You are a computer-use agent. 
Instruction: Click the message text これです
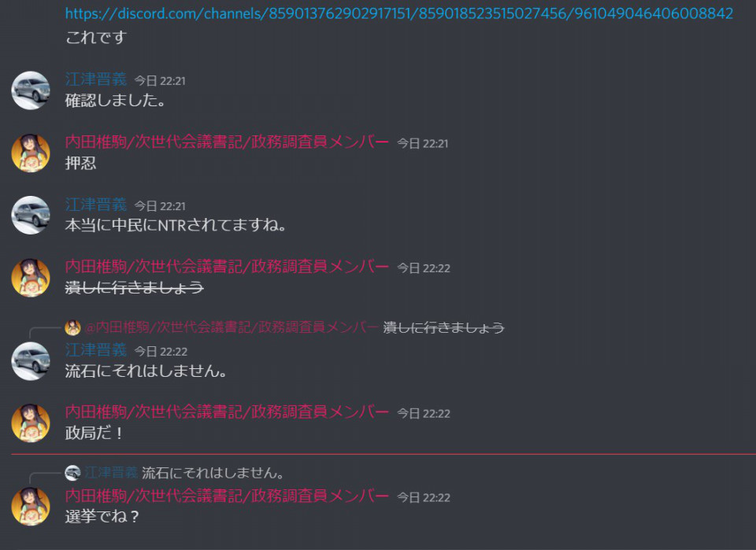coord(96,38)
